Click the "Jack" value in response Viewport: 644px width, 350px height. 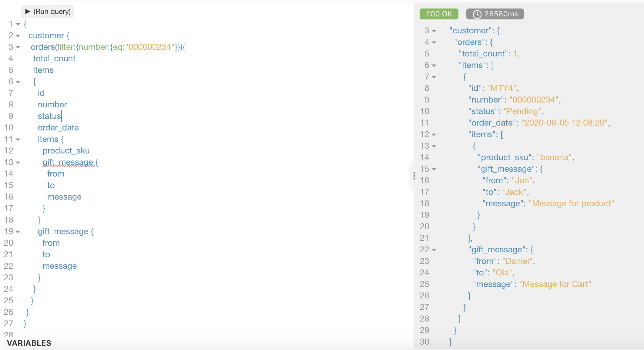pos(514,192)
